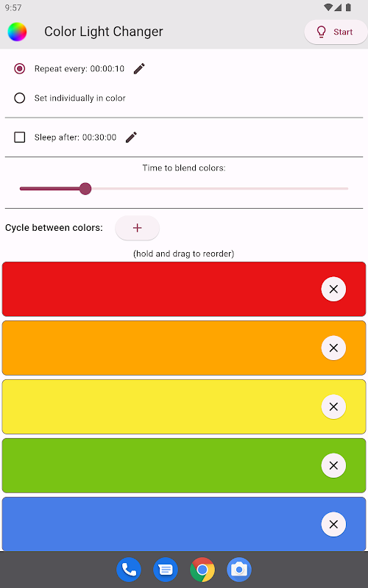The image size is (368, 588).
Task: Add a new color with plus button
Action: pyautogui.click(x=138, y=228)
